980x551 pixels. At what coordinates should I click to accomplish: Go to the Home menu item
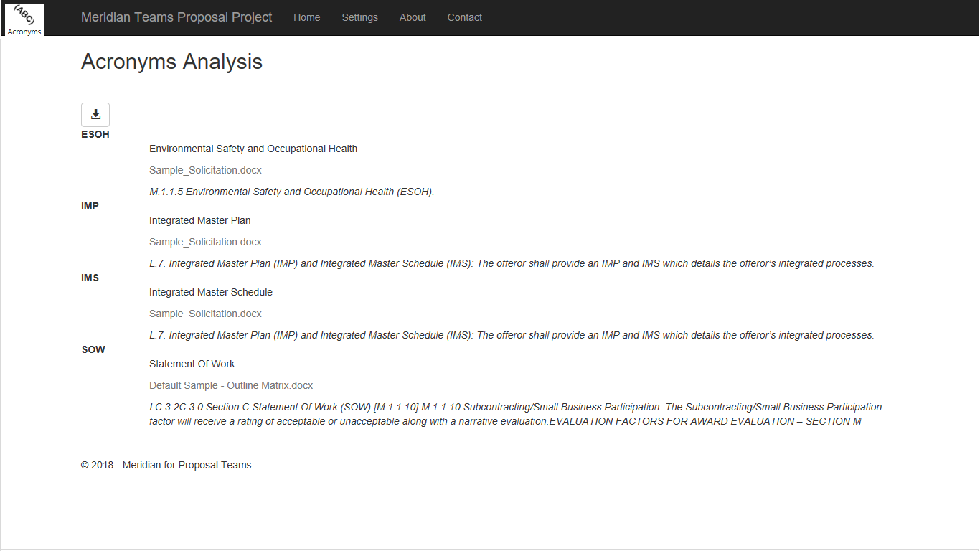[x=306, y=17]
